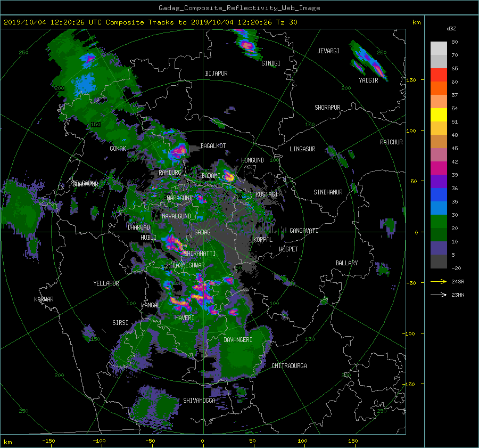Click the HUNGUND label

point(252,160)
